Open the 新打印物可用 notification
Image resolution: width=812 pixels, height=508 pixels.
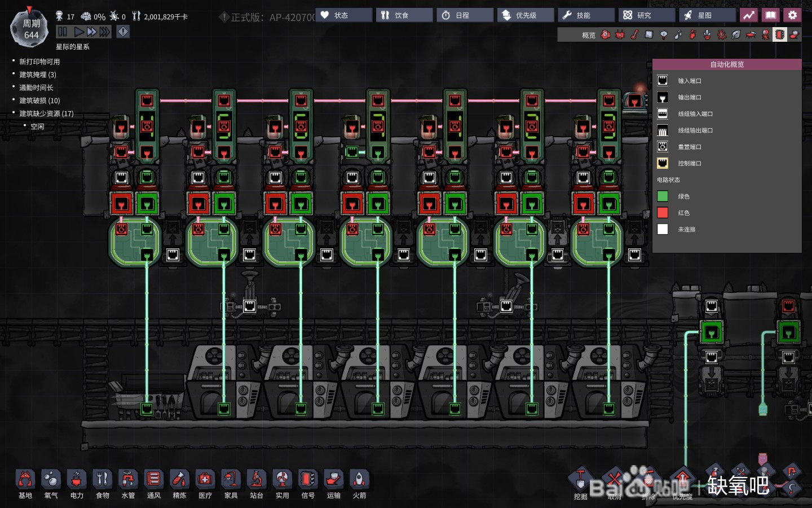pos(39,62)
